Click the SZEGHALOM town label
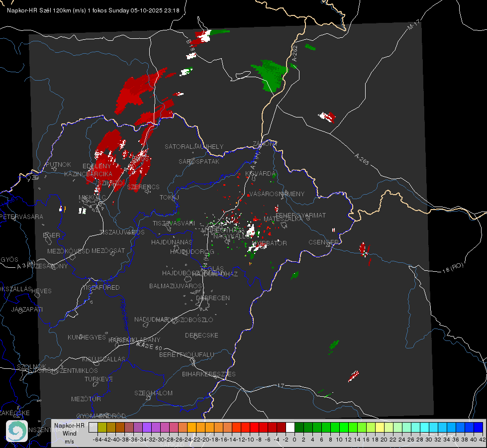 (153, 393)
